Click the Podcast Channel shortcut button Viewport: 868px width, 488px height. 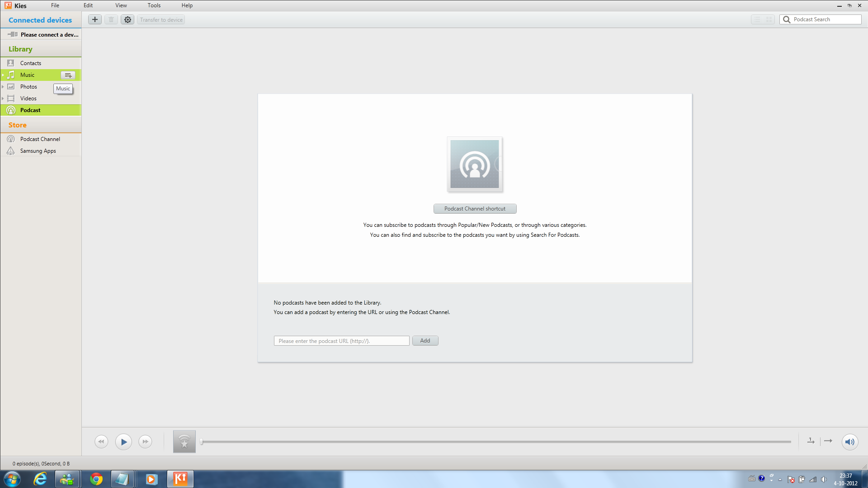[475, 209]
